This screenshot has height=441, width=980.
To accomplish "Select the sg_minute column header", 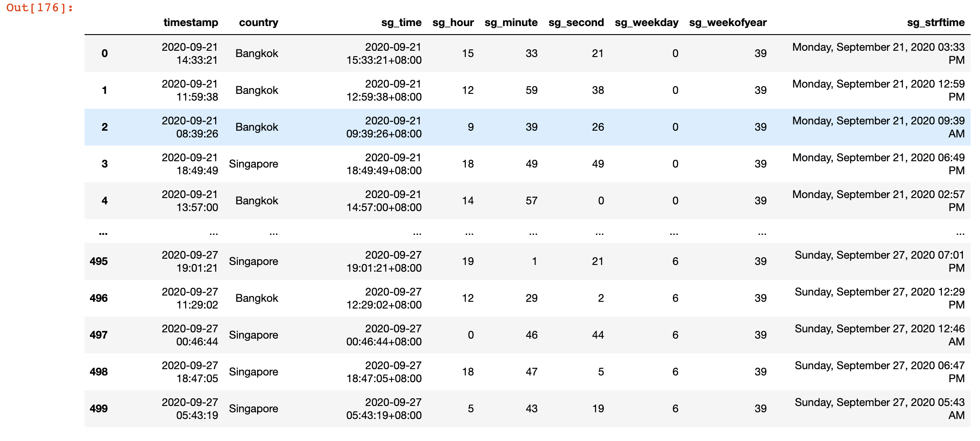I will (x=511, y=22).
